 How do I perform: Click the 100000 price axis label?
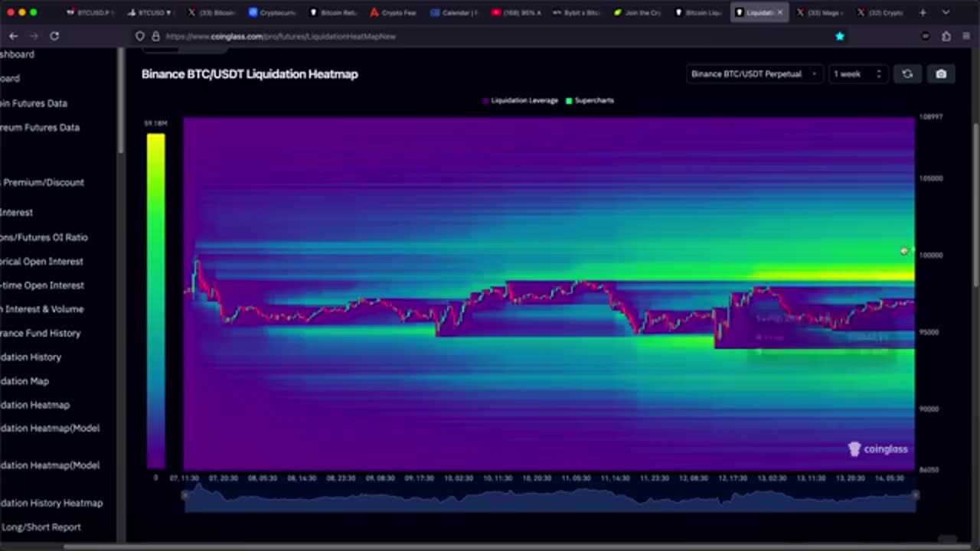[931, 255]
